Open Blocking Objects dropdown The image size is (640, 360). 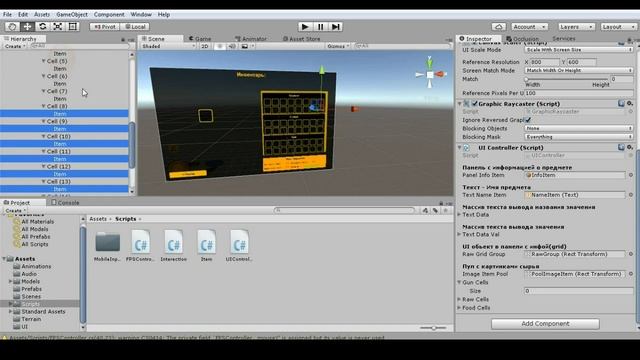(x=578, y=128)
